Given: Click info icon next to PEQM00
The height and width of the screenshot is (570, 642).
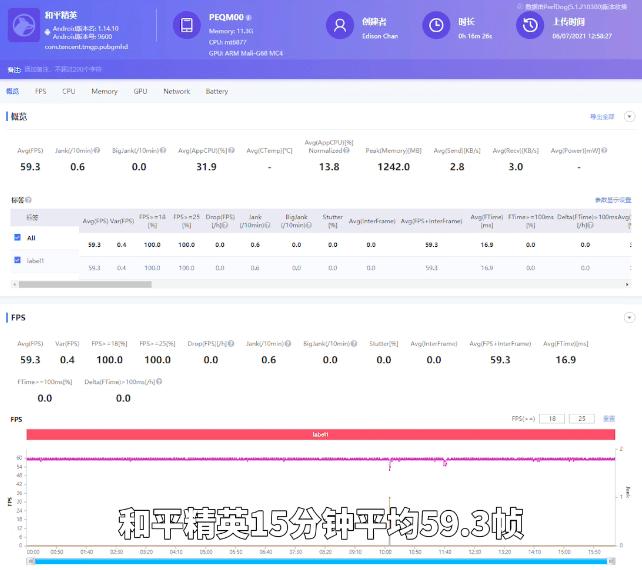Looking at the screenshot, I should [x=249, y=18].
